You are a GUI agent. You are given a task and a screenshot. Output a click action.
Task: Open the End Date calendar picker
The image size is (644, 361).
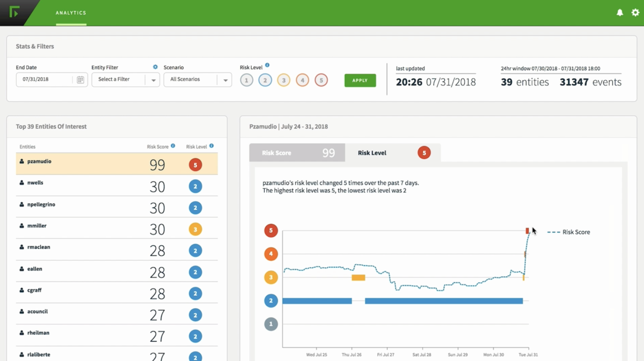tap(80, 80)
